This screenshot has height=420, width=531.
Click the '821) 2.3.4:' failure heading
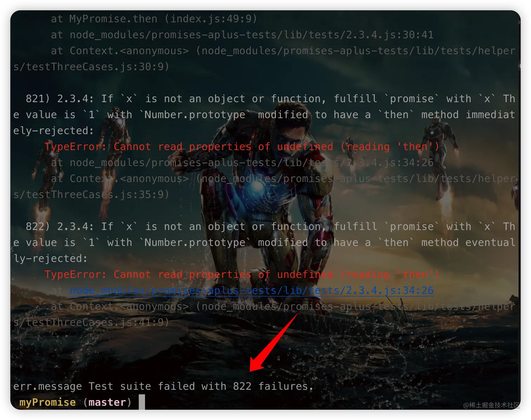60,99
